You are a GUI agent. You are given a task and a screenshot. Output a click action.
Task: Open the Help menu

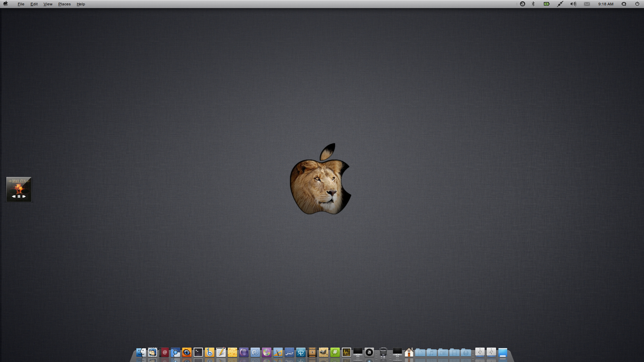point(81,4)
